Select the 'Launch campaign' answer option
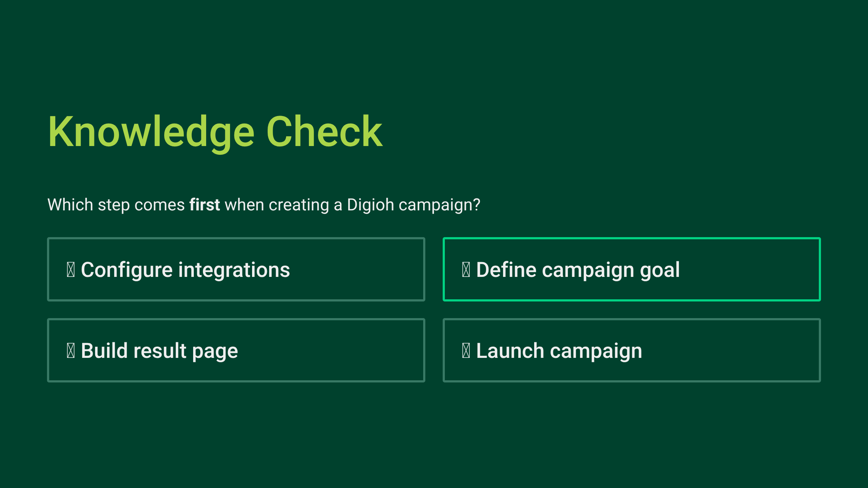This screenshot has height=488, width=868. [x=631, y=350]
